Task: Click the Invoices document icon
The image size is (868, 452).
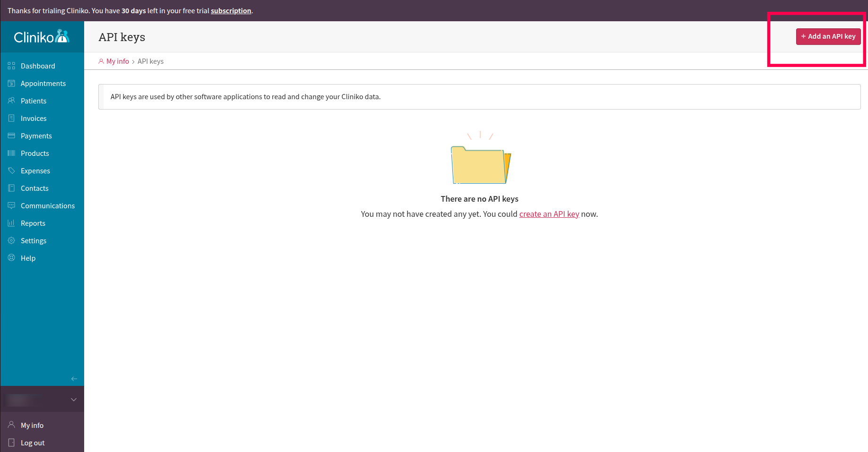Action: [x=11, y=119]
